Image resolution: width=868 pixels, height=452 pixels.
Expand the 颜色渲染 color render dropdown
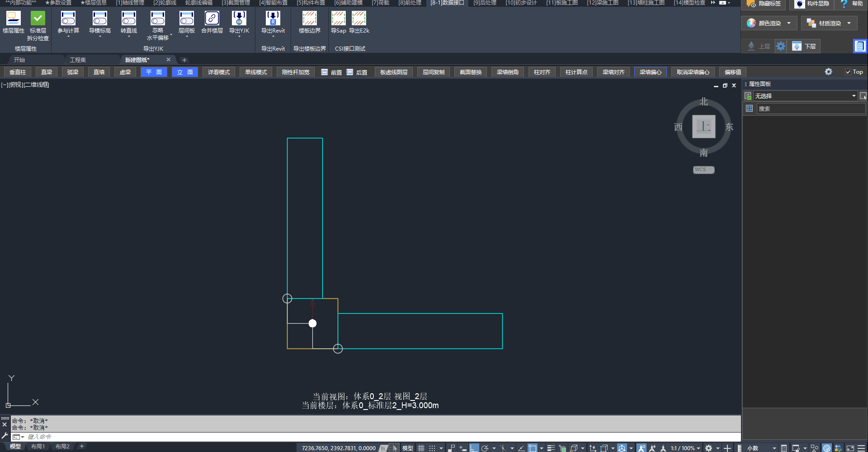[789, 23]
